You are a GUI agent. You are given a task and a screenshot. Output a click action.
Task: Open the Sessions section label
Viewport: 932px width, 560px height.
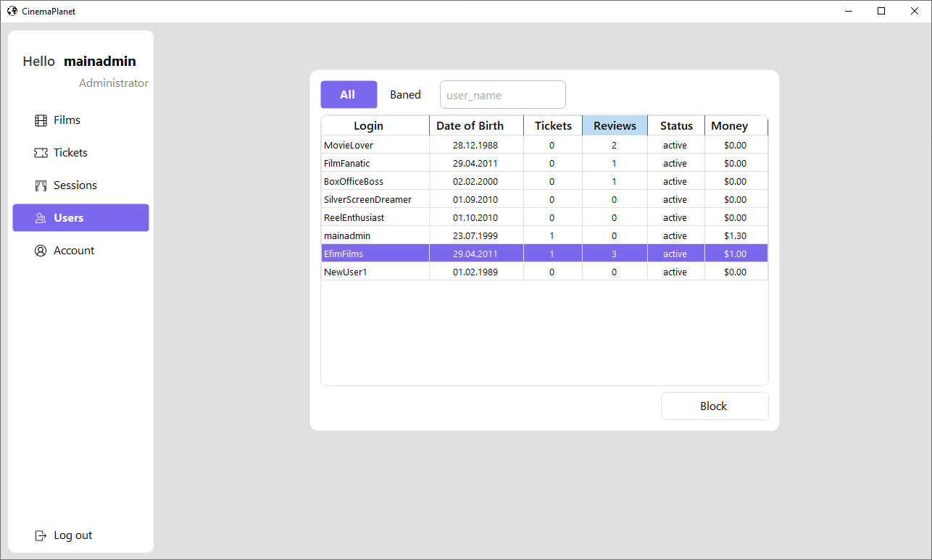pyautogui.click(x=75, y=185)
